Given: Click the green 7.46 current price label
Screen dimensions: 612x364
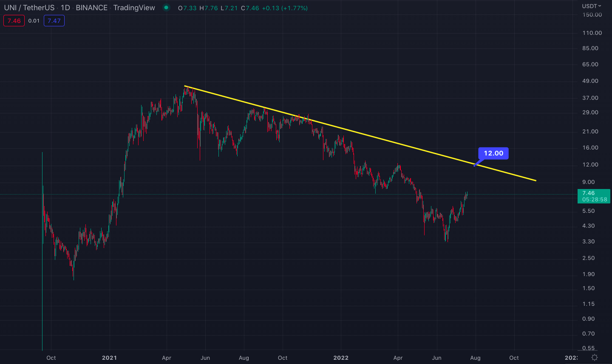Looking at the screenshot, I should (x=589, y=193).
